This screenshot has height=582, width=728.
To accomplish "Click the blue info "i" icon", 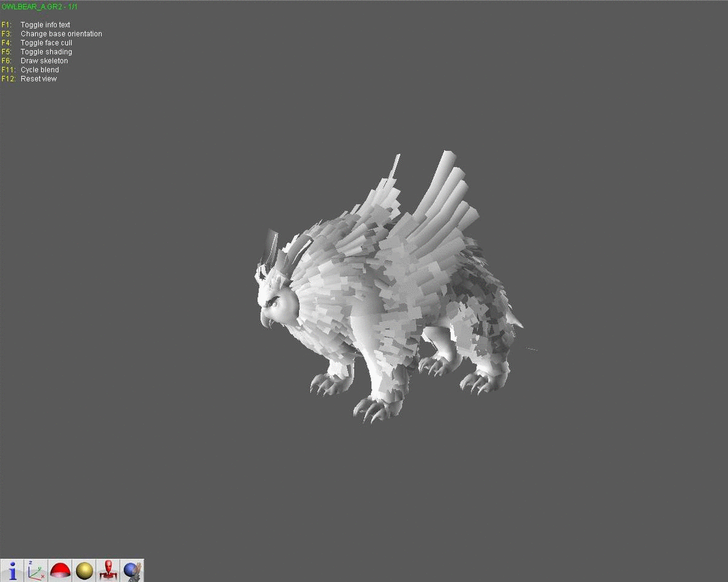I will (13, 570).
